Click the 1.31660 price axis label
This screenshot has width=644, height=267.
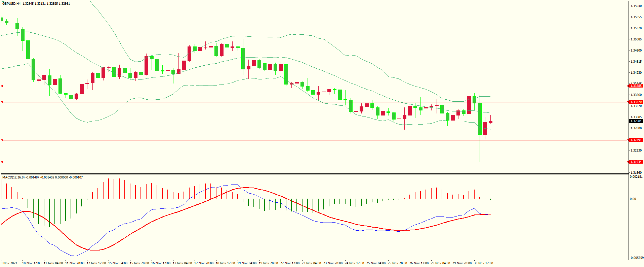[x=636, y=173]
